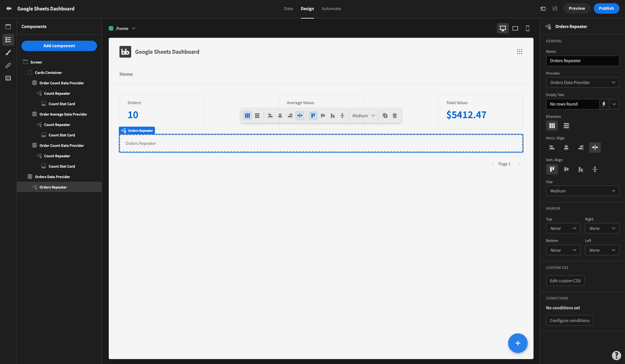Click the Name input field
Viewport: 625px width, 364px height.
[583, 61]
